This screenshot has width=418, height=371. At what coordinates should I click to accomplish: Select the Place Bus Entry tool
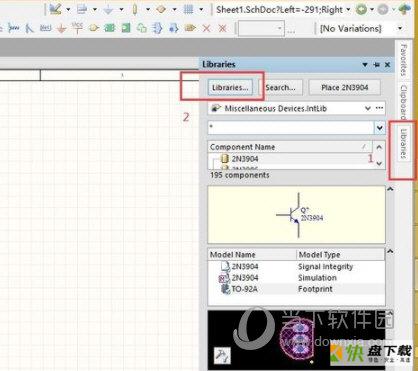pos(29,29)
